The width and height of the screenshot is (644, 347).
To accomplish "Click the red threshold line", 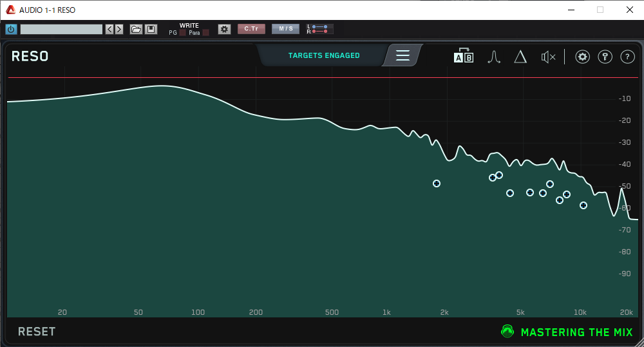I will coord(323,77).
